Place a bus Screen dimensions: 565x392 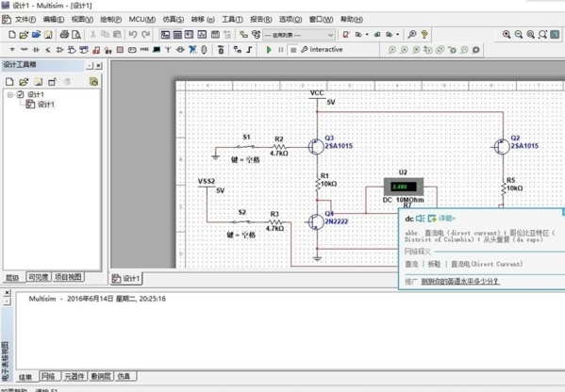(x=249, y=50)
